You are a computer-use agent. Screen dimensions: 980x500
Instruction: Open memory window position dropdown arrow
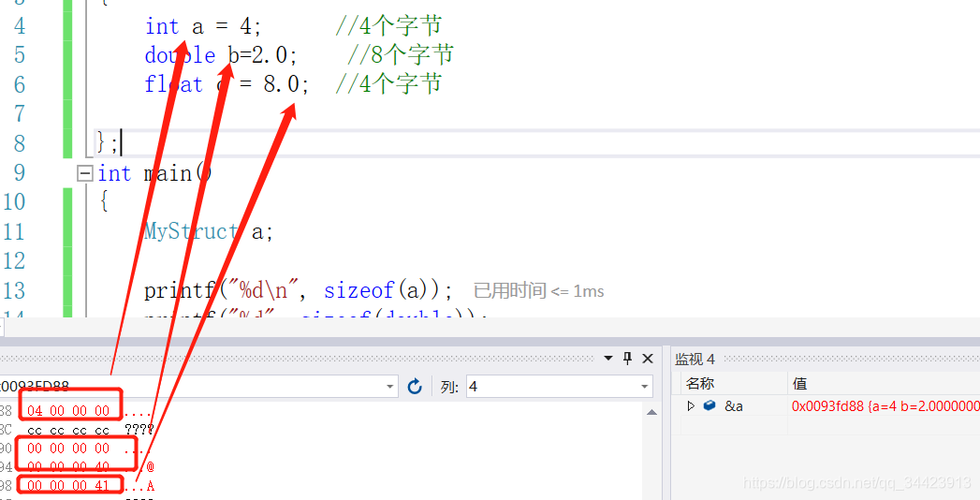(607, 358)
